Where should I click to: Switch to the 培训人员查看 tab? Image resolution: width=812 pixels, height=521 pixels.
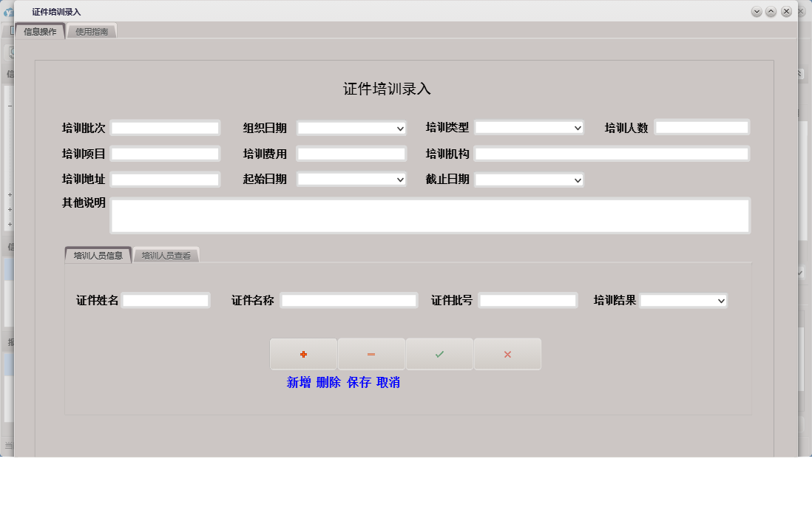(166, 254)
